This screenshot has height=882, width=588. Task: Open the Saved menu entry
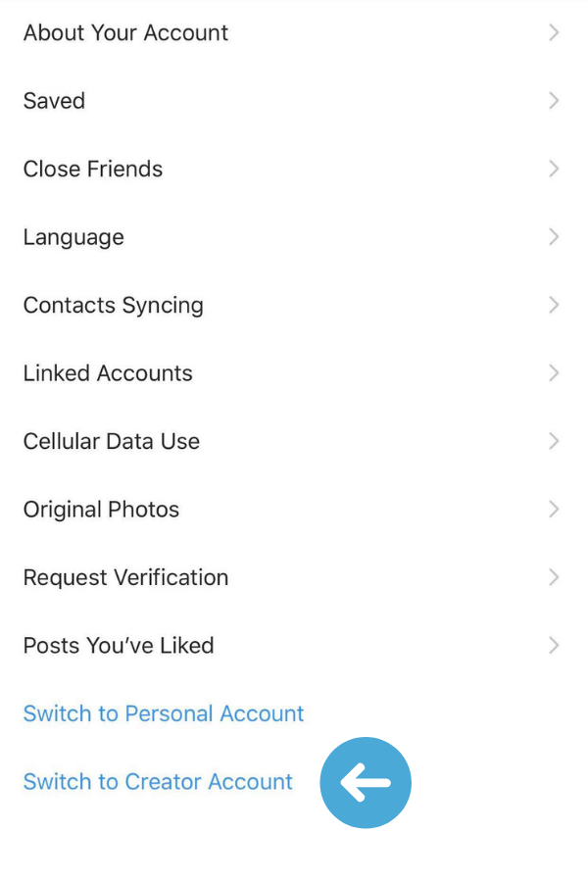click(x=294, y=101)
